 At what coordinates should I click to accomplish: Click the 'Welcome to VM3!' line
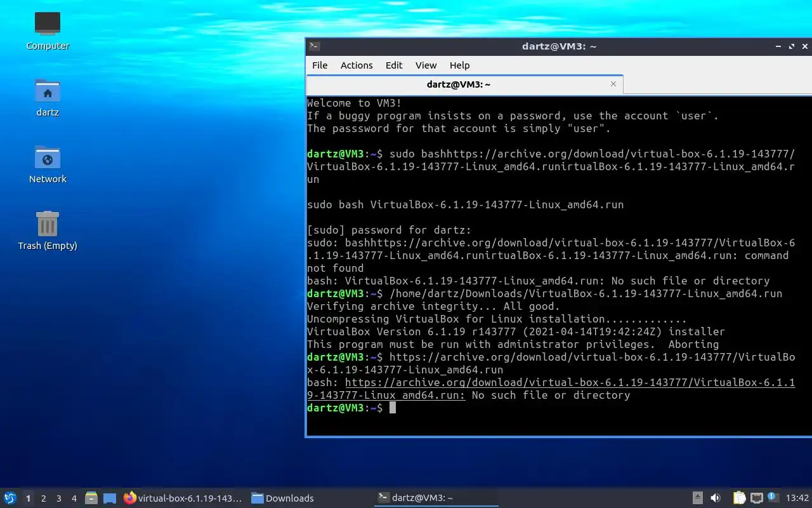point(354,103)
